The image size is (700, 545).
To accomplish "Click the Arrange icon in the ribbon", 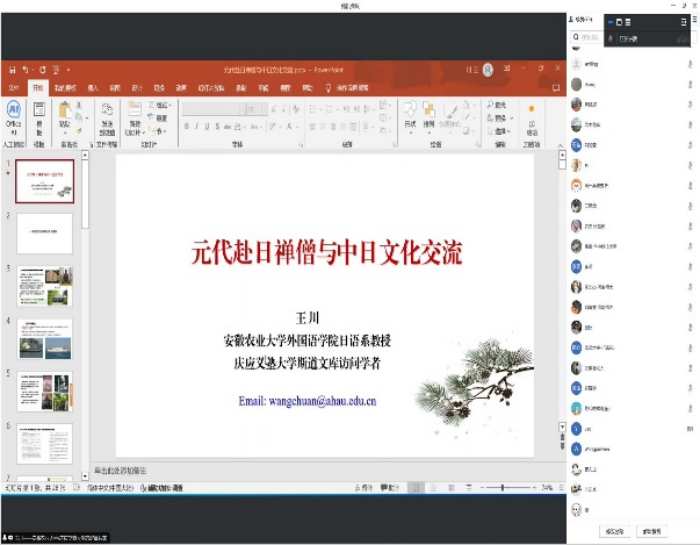I will [429, 109].
